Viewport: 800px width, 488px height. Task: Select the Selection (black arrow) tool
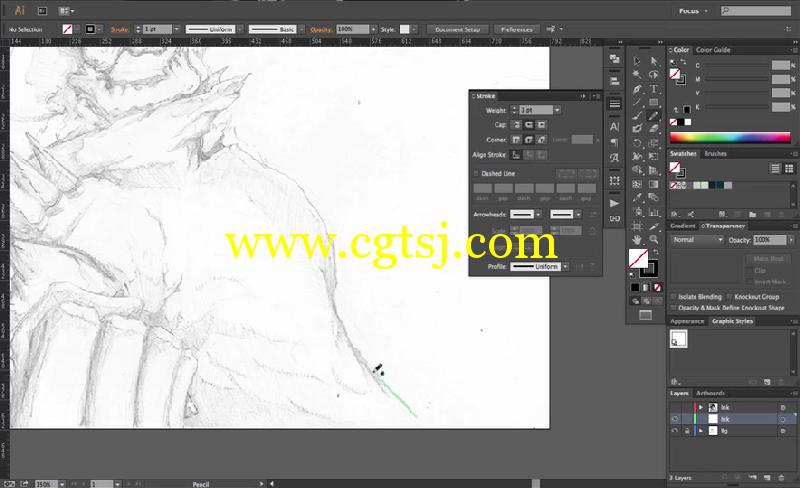(x=637, y=61)
